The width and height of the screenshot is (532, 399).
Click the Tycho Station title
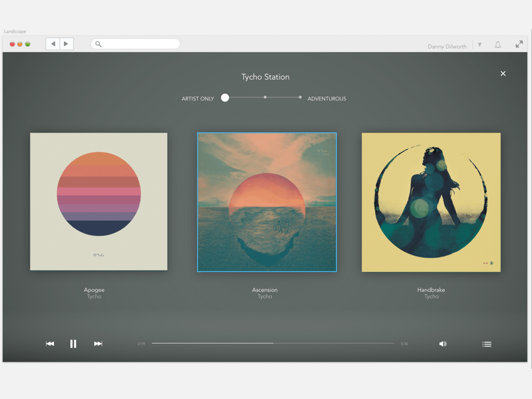(x=265, y=77)
